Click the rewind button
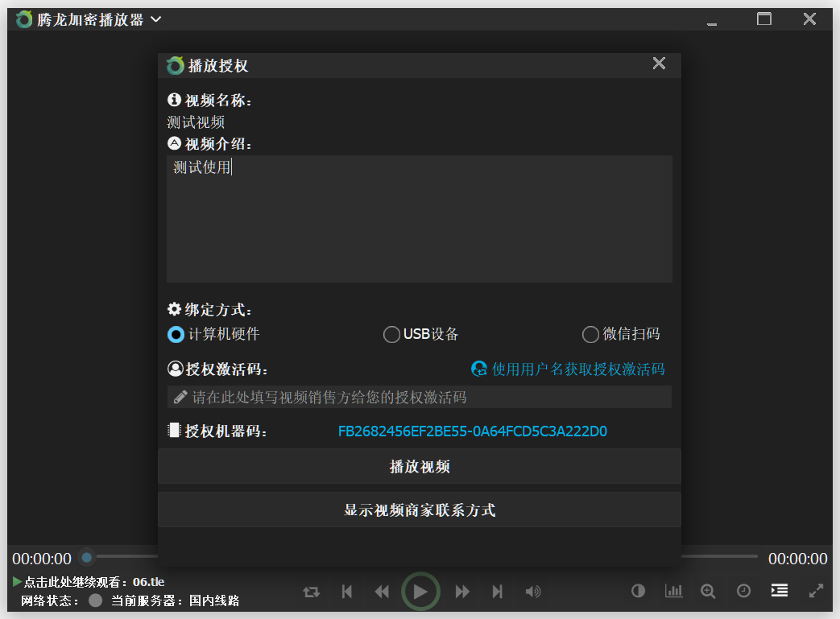840x619 pixels. coord(382,592)
